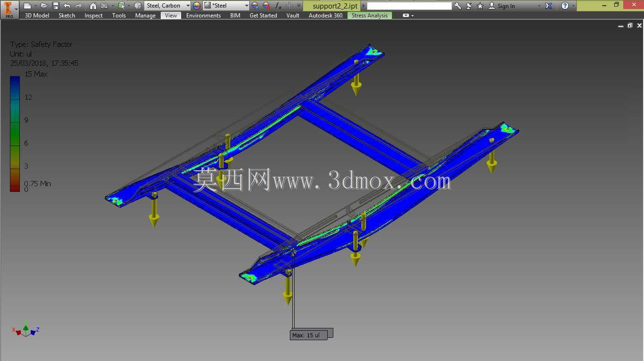Click the Open folder icon
The height and width of the screenshot is (361, 644).
tap(44, 6)
